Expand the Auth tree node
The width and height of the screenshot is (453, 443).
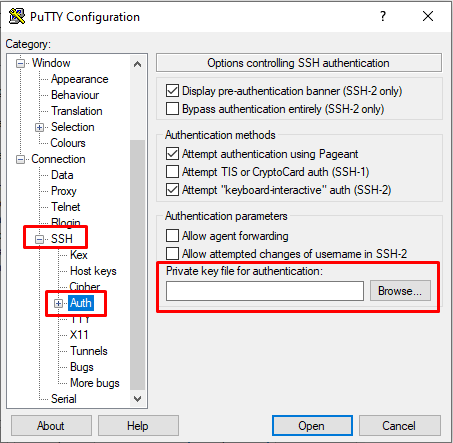(58, 303)
